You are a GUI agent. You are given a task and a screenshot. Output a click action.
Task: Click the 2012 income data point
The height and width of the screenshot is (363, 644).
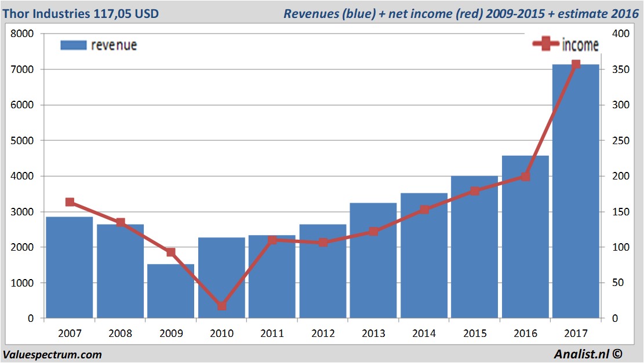[x=323, y=243]
